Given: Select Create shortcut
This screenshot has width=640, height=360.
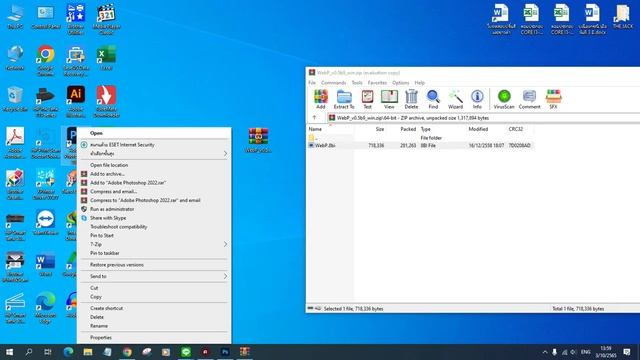Looking at the screenshot, I should (154, 308).
